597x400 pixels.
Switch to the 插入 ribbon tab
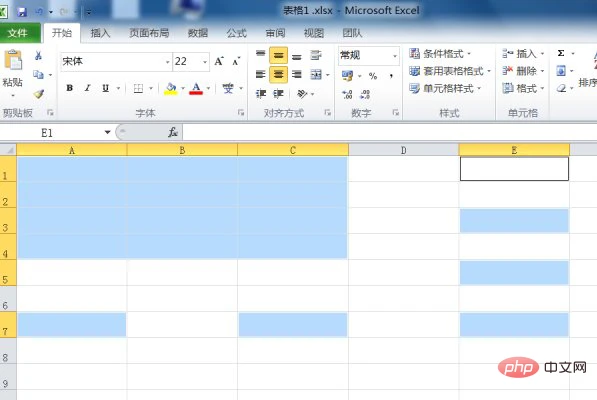point(100,33)
